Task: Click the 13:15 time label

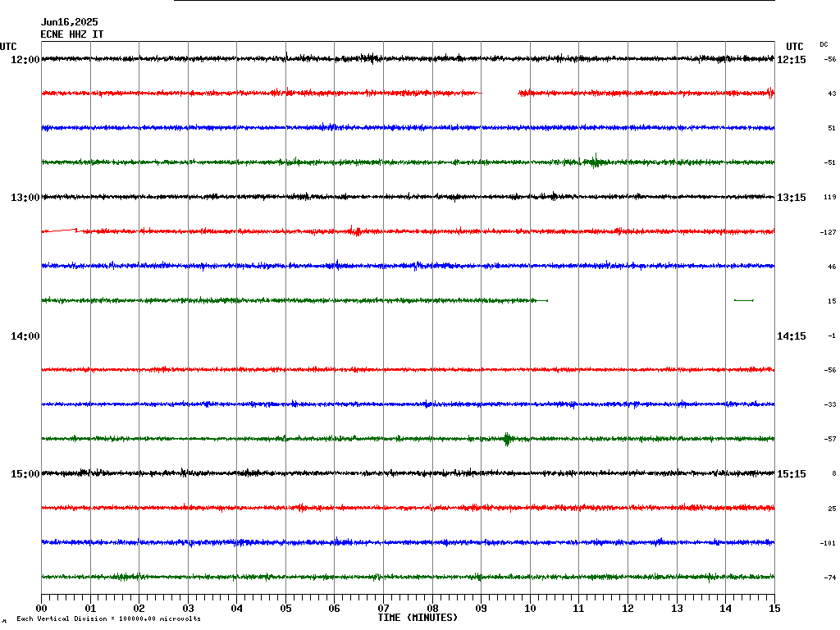Action: pyautogui.click(x=792, y=198)
